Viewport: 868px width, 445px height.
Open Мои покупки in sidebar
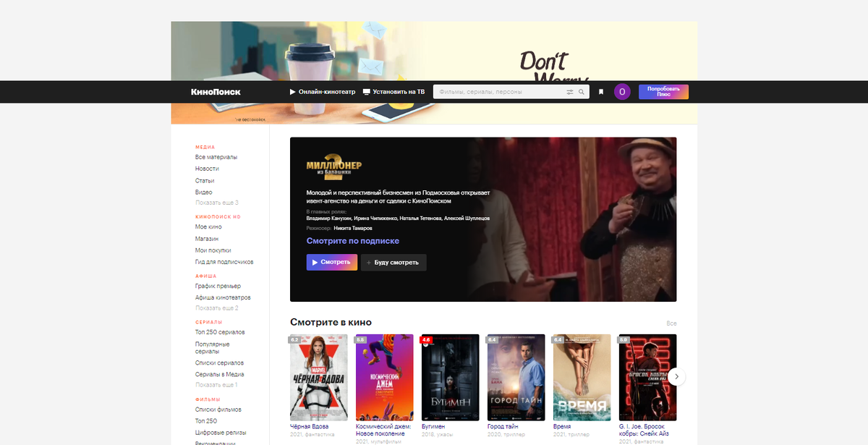point(213,250)
